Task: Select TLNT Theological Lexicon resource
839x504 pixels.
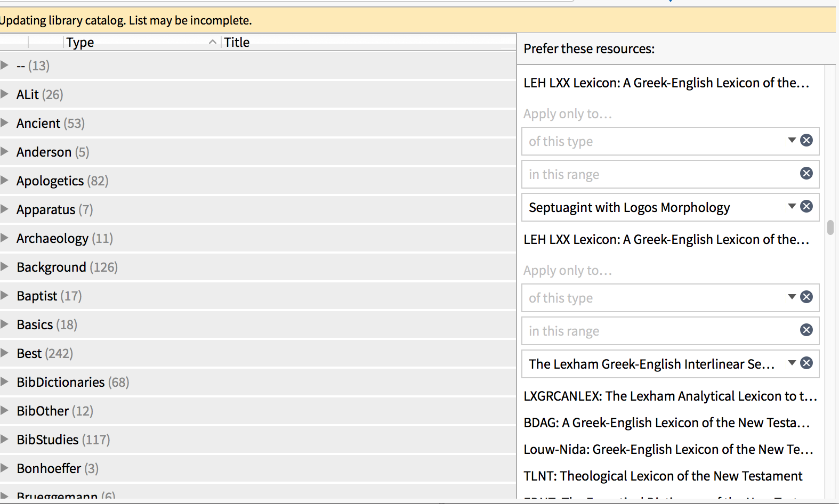Action: (663, 476)
